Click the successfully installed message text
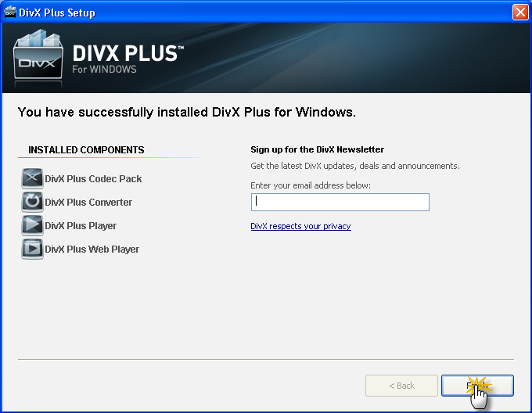 coord(187,112)
